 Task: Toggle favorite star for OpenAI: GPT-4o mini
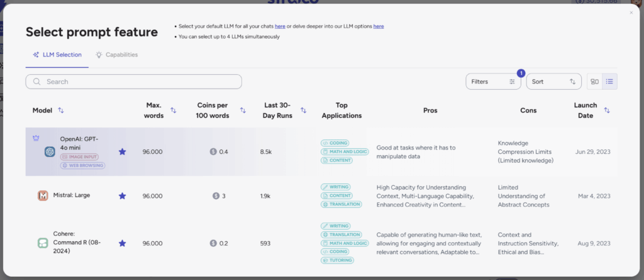[x=122, y=152]
